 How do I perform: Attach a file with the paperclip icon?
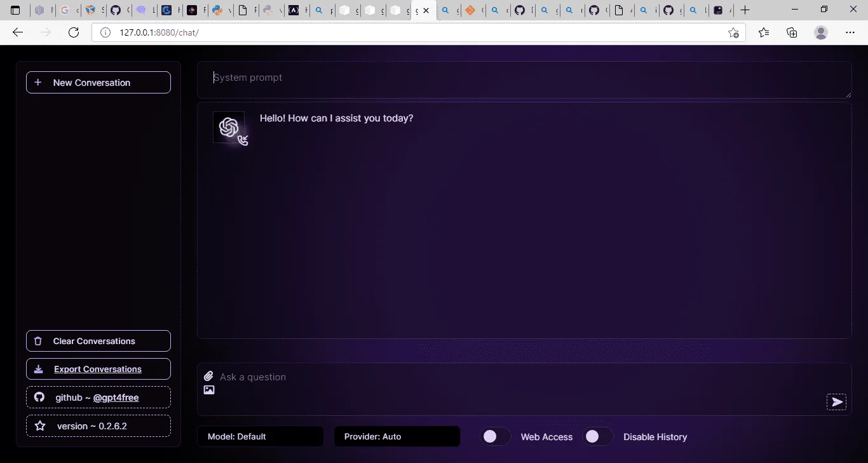(x=208, y=377)
